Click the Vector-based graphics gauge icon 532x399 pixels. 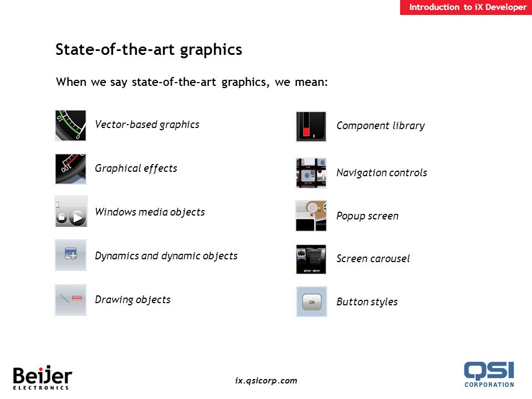point(70,126)
